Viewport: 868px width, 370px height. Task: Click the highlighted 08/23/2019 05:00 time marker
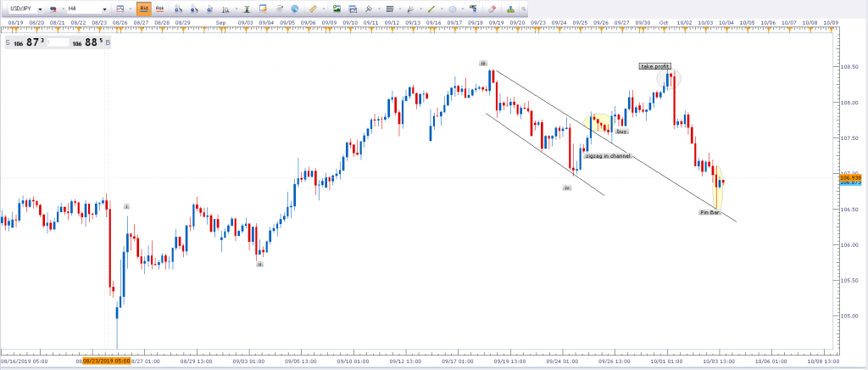point(105,361)
